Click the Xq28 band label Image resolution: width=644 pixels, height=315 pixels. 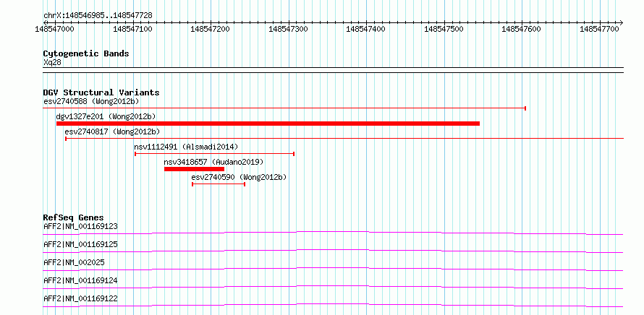tap(52, 62)
